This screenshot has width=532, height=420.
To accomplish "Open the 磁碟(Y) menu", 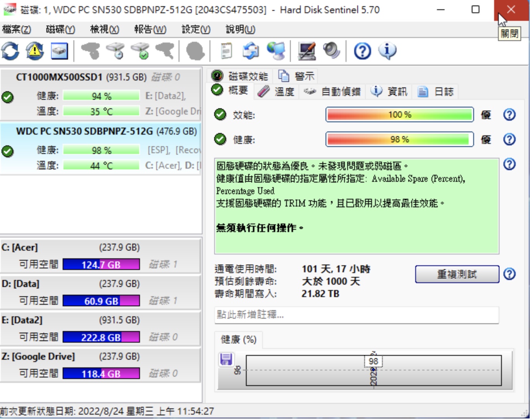I will pos(60,29).
